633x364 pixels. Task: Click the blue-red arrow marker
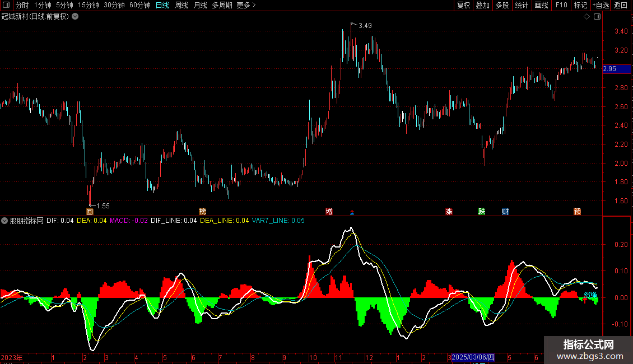point(352,212)
